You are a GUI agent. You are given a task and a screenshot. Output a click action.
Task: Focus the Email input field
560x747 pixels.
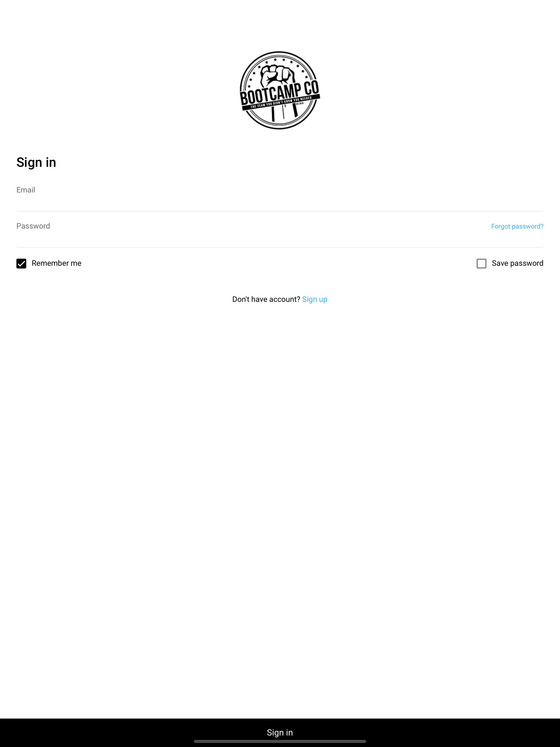[280, 203]
